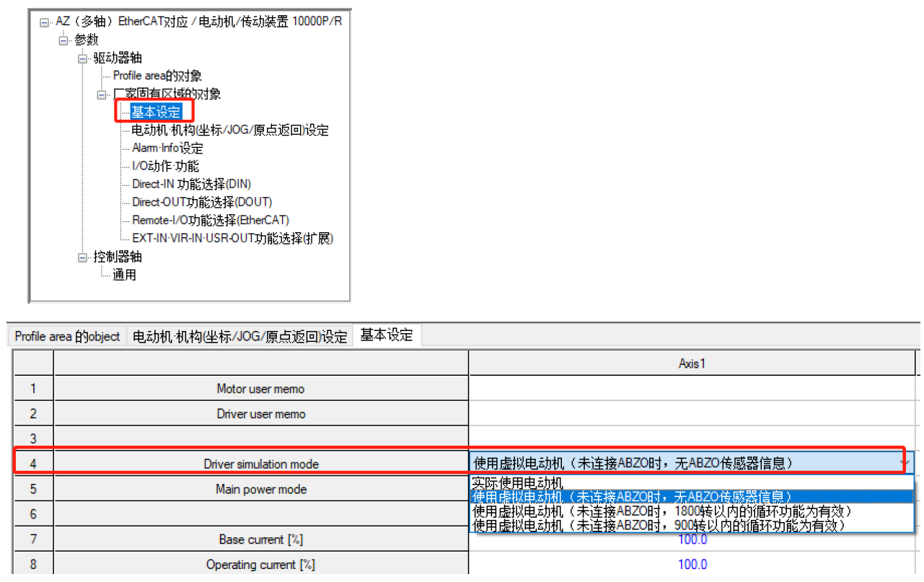Open Profile area的对象 tree item
This screenshot has width=924, height=582.
(157, 76)
